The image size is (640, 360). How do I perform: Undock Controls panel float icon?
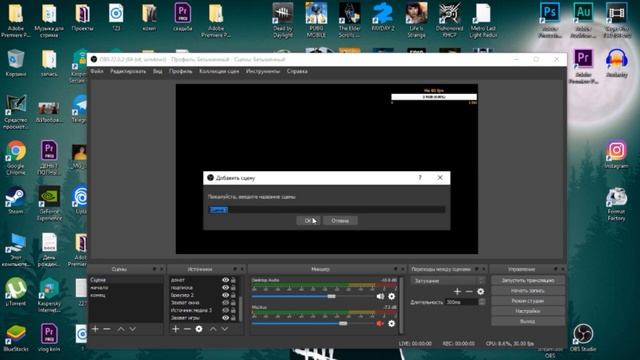tap(556, 269)
